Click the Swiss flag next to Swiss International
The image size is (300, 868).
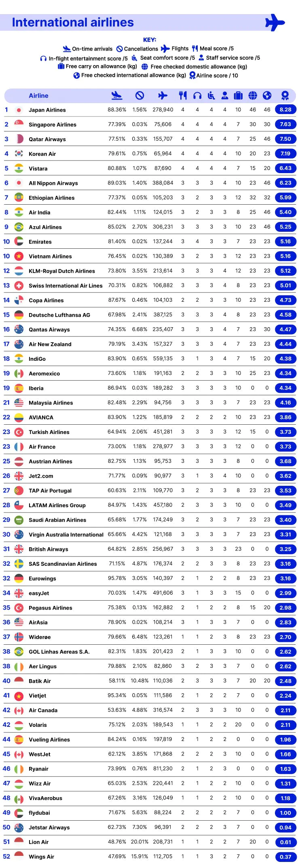pos(19,286)
